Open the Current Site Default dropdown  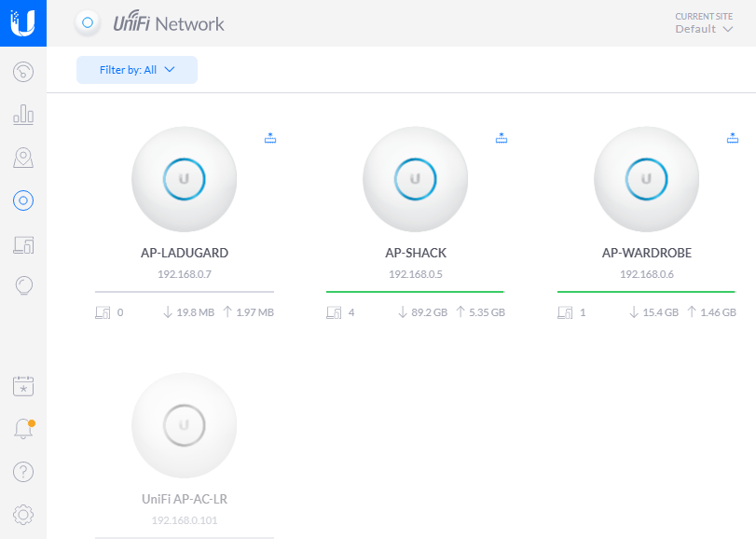click(x=704, y=23)
